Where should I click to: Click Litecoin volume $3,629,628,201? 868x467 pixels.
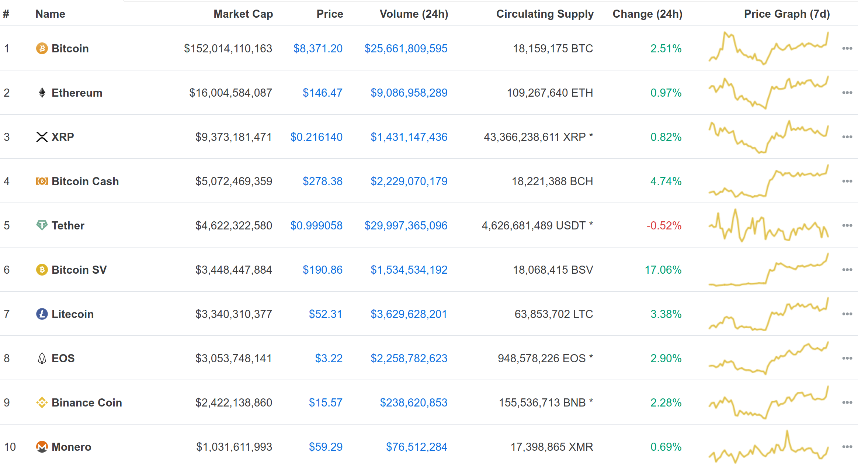tap(409, 314)
